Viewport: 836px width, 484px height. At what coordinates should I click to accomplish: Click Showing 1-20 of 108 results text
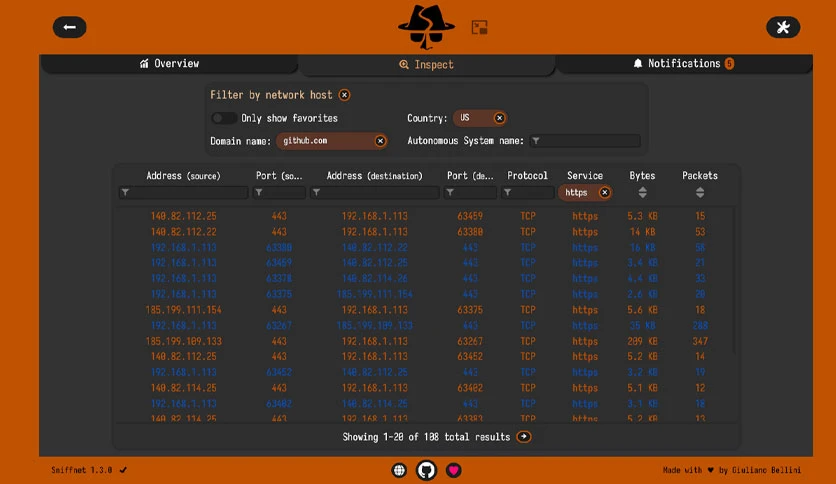426,437
